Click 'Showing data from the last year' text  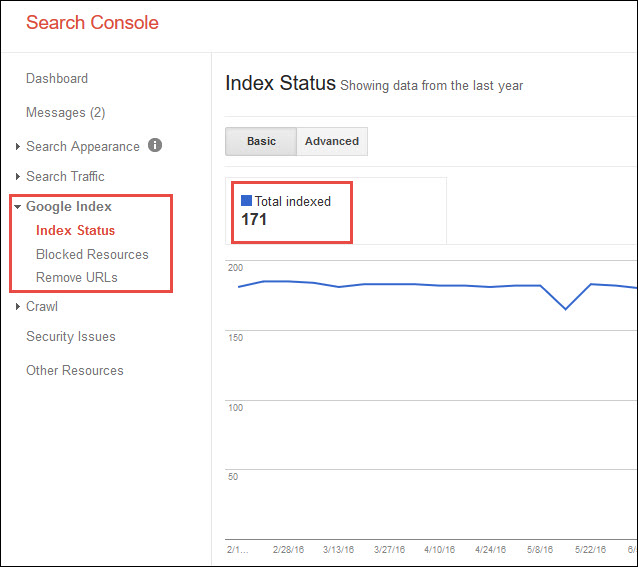point(431,86)
